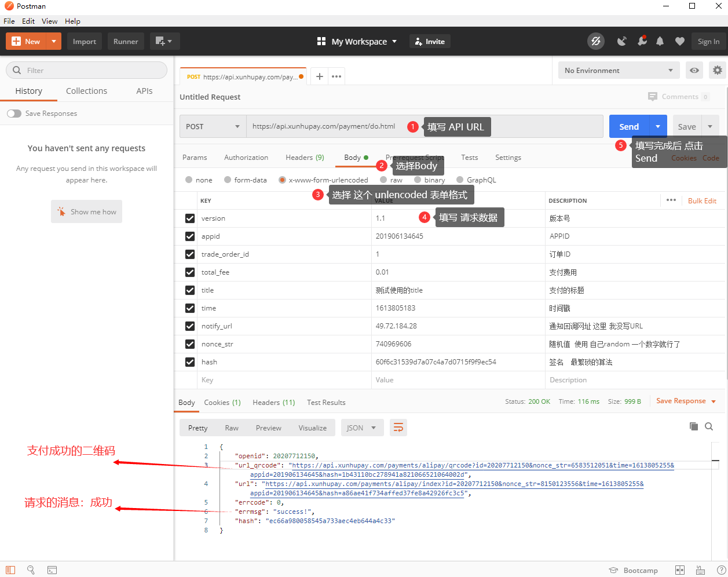Open new tab with plus icon
Viewport: 728px width, 577px height.
click(319, 76)
